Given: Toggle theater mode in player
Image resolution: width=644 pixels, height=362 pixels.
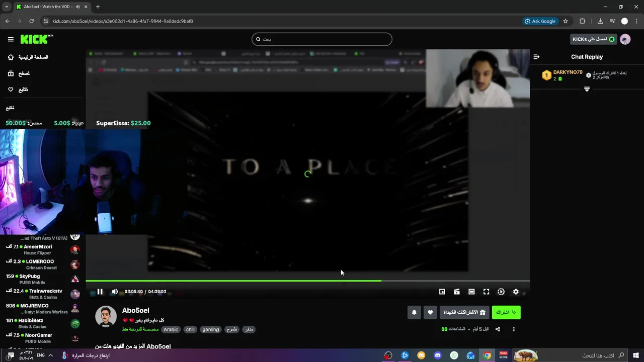Looking at the screenshot, I should point(471,292).
